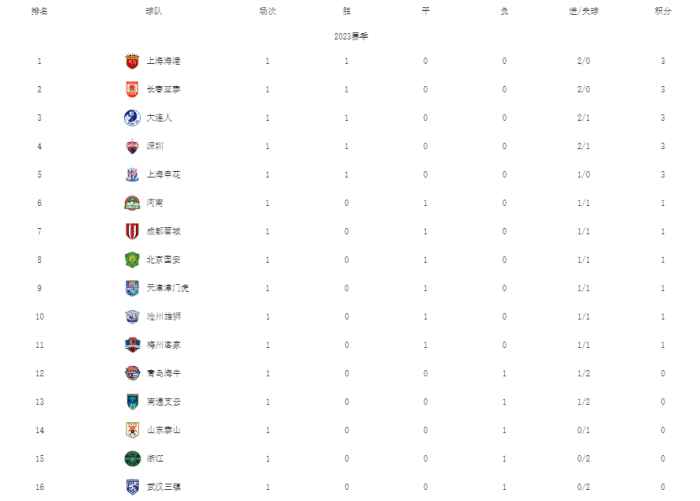Open the 南通支云 team name link
The image size is (700, 501).
point(163,402)
